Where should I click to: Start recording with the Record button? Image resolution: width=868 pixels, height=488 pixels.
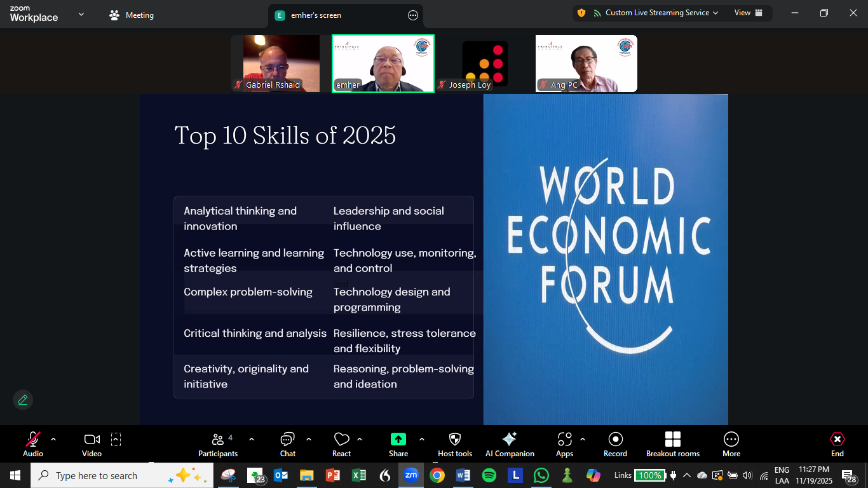pyautogui.click(x=615, y=444)
